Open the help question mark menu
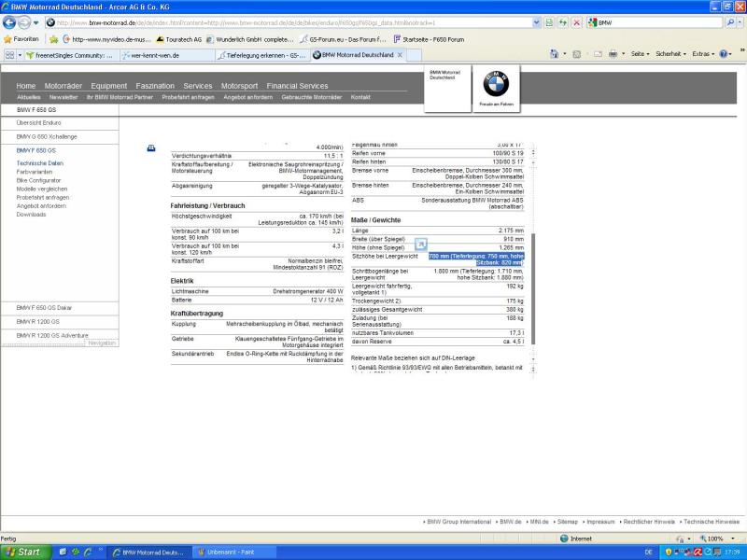The width and height of the screenshot is (747, 560). [726, 54]
